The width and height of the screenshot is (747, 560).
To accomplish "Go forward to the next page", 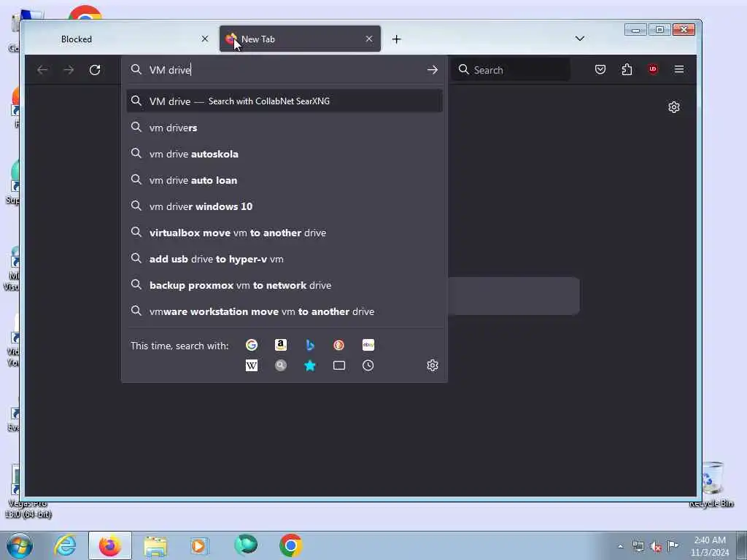I will tap(69, 70).
